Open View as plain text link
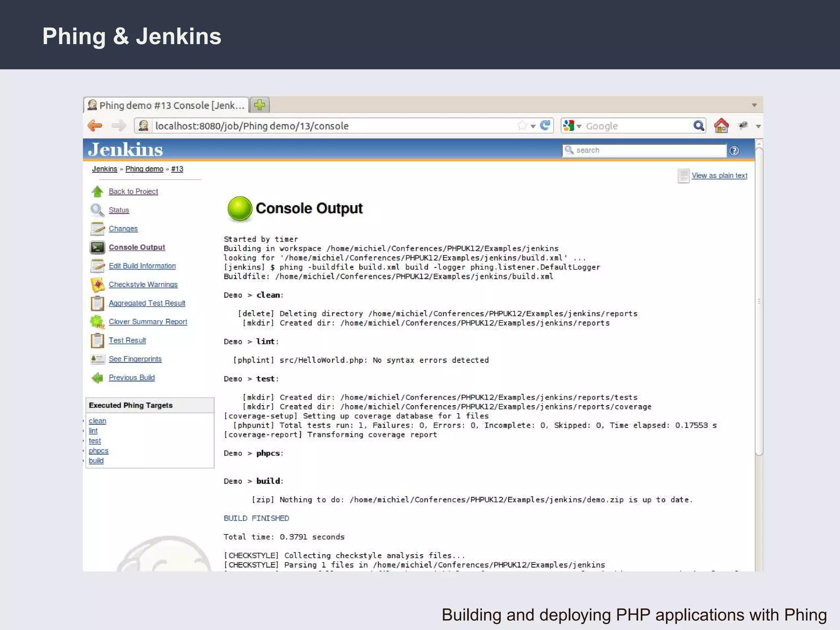840x630 pixels. pos(719,176)
